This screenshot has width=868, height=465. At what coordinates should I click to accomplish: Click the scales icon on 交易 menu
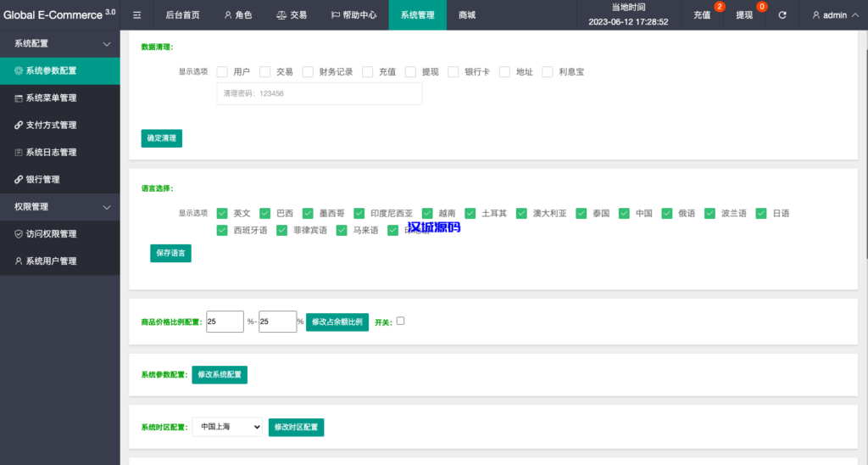(281, 15)
